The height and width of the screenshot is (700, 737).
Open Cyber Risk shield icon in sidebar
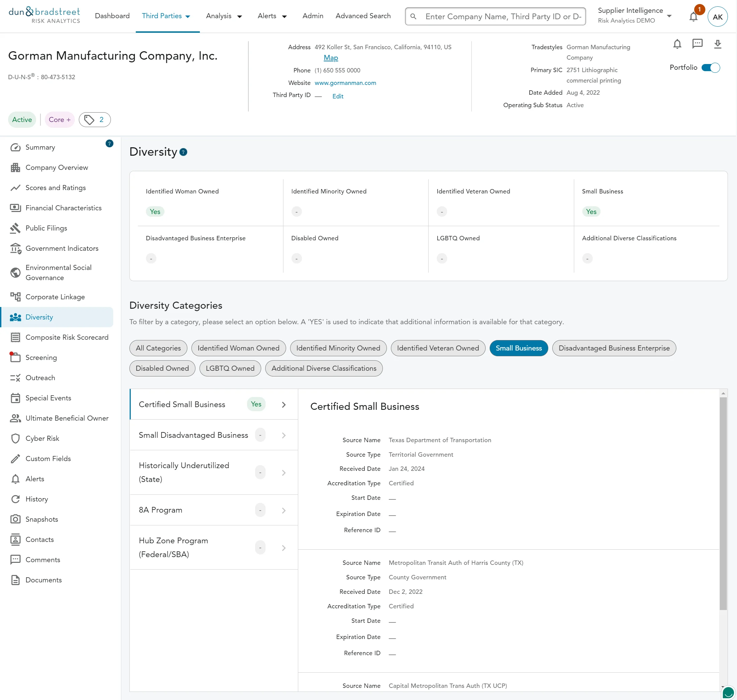coord(15,438)
